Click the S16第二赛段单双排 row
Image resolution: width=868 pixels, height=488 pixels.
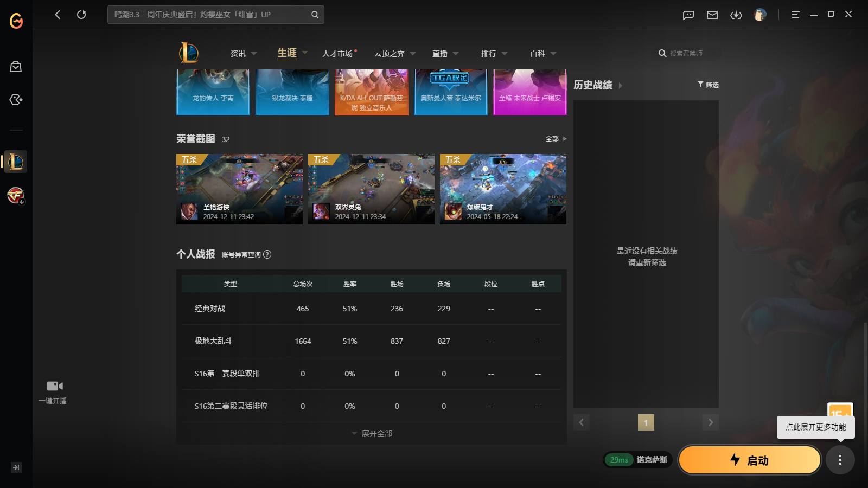(x=372, y=374)
